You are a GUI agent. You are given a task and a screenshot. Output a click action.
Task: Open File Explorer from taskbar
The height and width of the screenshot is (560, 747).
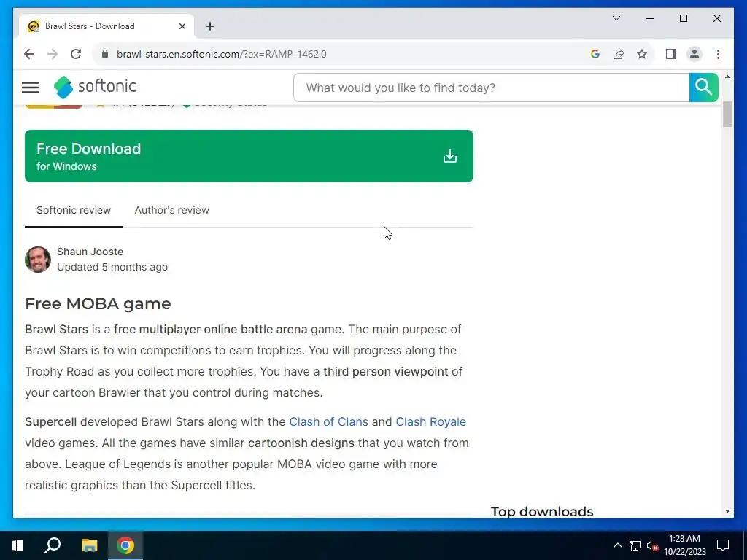(x=89, y=545)
